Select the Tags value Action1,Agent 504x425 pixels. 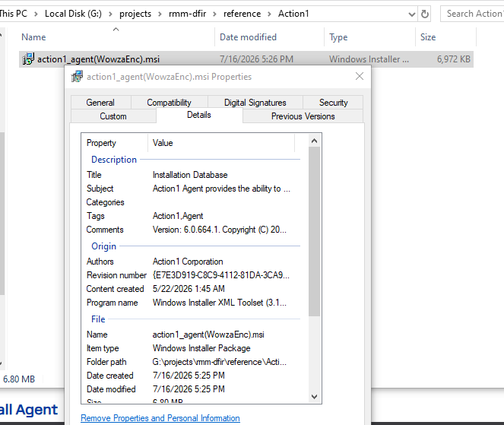(178, 216)
